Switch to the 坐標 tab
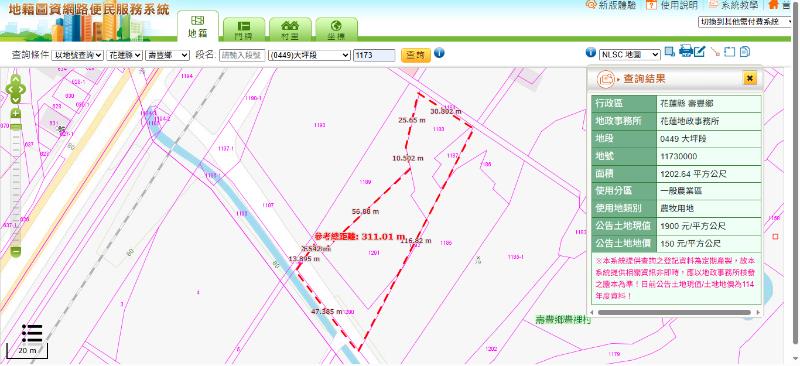 336,30
